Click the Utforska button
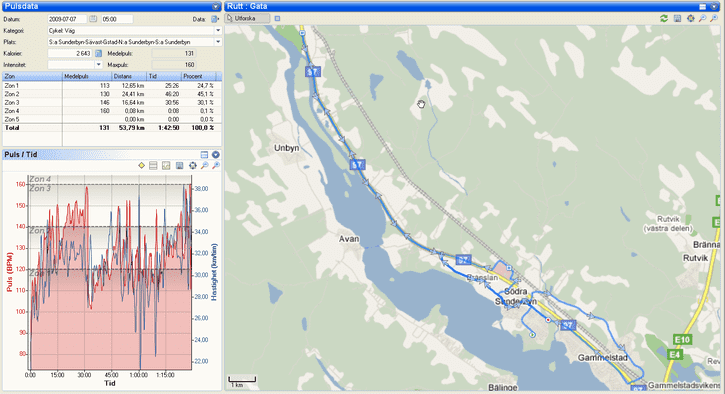Viewport: 725px width, 394px height. pyautogui.click(x=247, y=18)
